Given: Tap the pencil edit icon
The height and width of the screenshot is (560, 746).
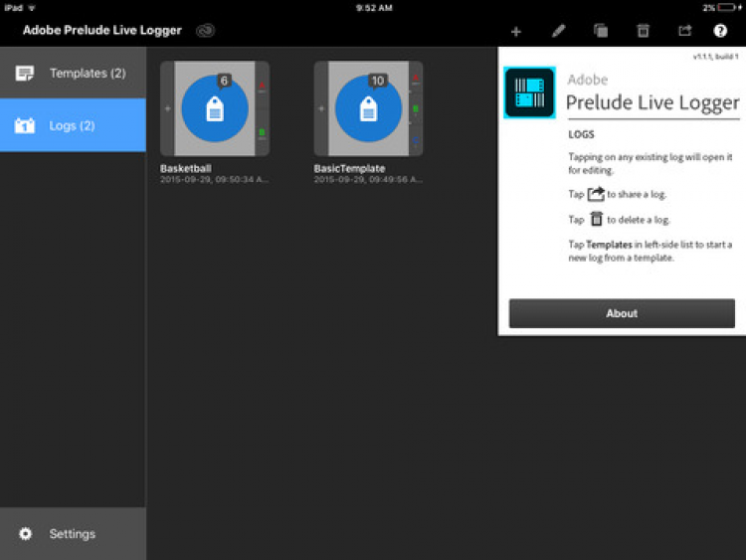Looking at the screenshot, I should pyautogui.click(x=559, y=31).
